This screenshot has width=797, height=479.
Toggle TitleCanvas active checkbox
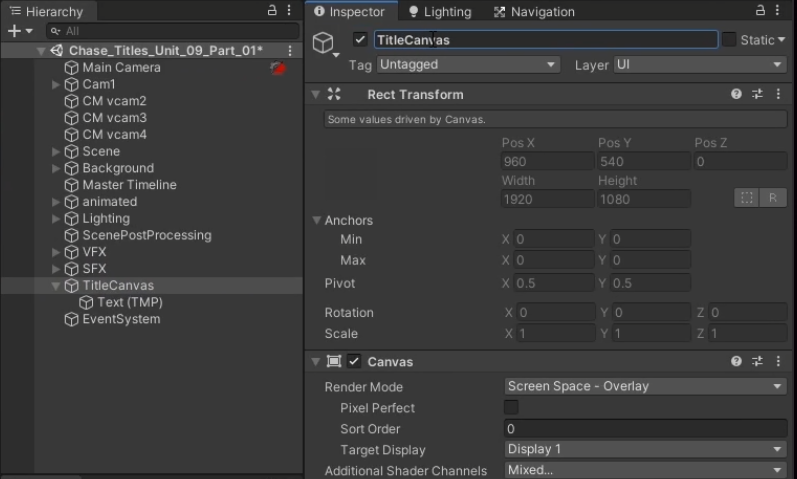pyautogui.click(x=360, y=40)
